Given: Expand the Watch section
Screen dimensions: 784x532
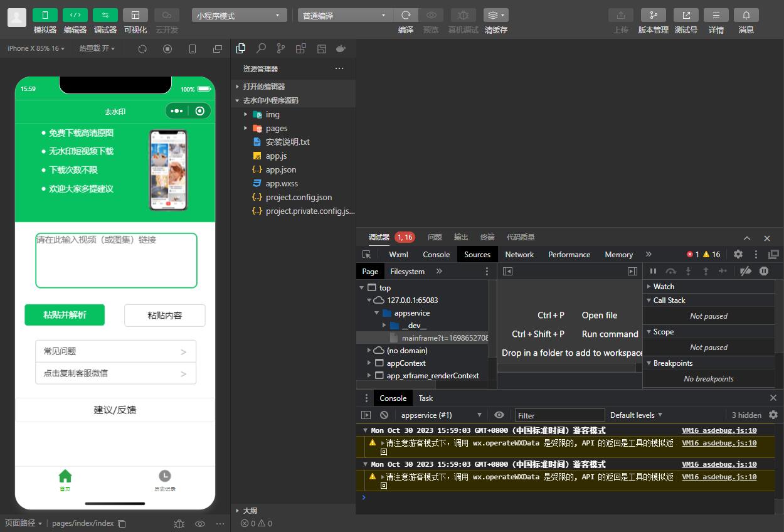Looking at the screenshot, I should (x=709, y=286).
